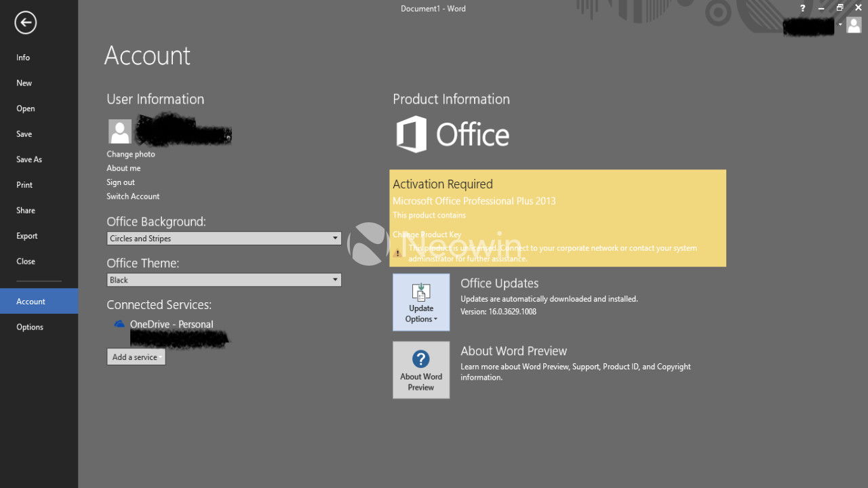The height and width of the screenshot is (488, 868).
Task: Open Update Options button
Action: click(421, 302)
